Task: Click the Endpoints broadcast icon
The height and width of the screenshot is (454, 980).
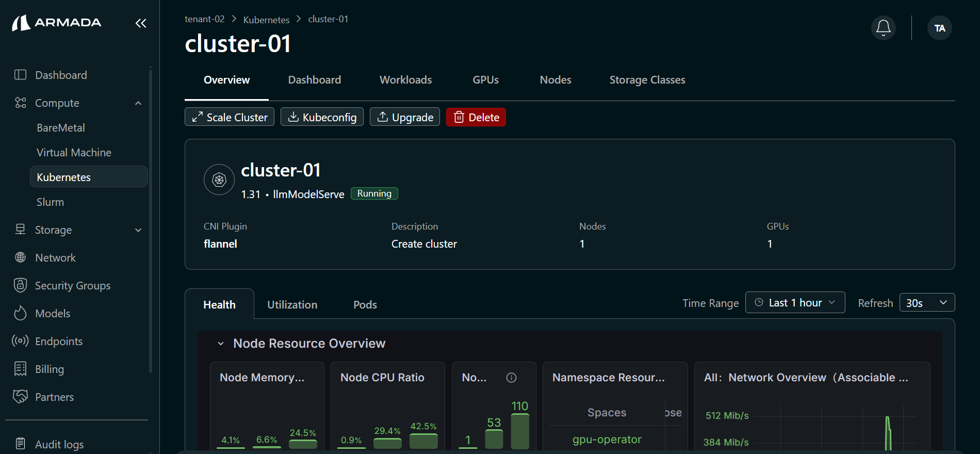Action: 20,341
